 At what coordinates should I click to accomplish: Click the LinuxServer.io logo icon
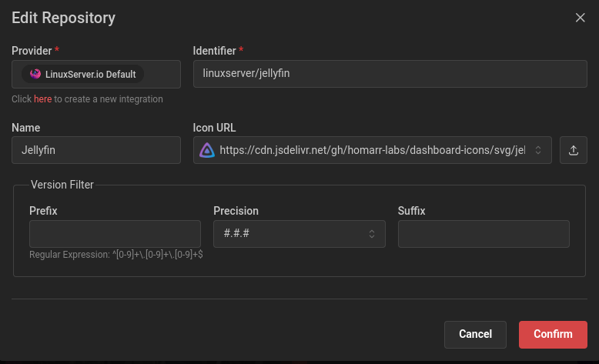click(35, 75)
